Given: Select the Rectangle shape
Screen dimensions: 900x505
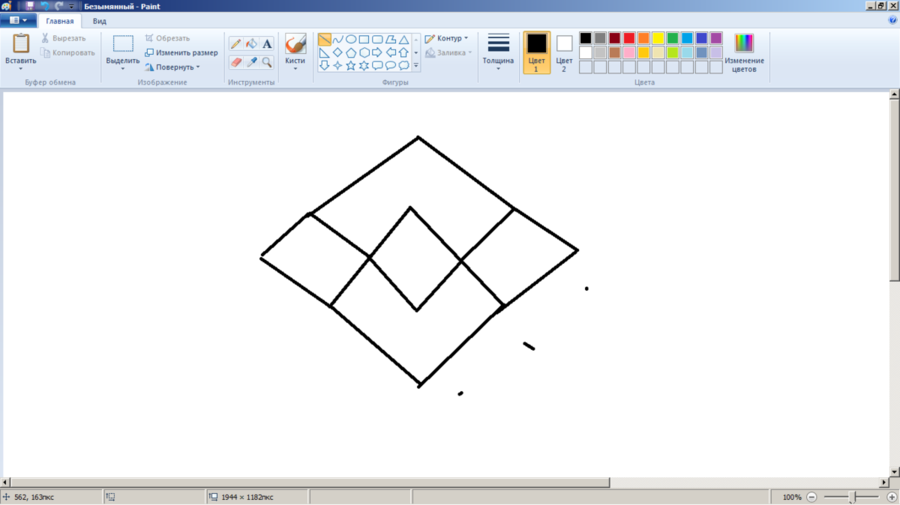Looking at the screenshot, I should point(364,40).
